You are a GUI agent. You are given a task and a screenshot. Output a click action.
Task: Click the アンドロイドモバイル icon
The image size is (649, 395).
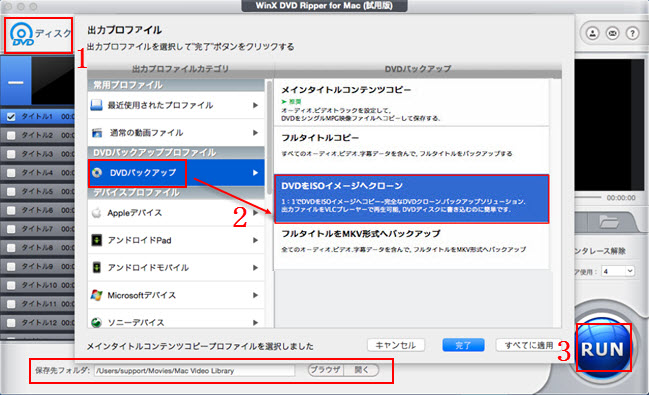point(96,267)
